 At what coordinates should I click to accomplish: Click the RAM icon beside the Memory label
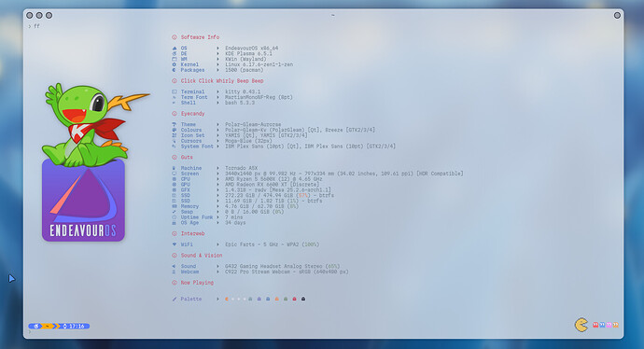[175, 206]
